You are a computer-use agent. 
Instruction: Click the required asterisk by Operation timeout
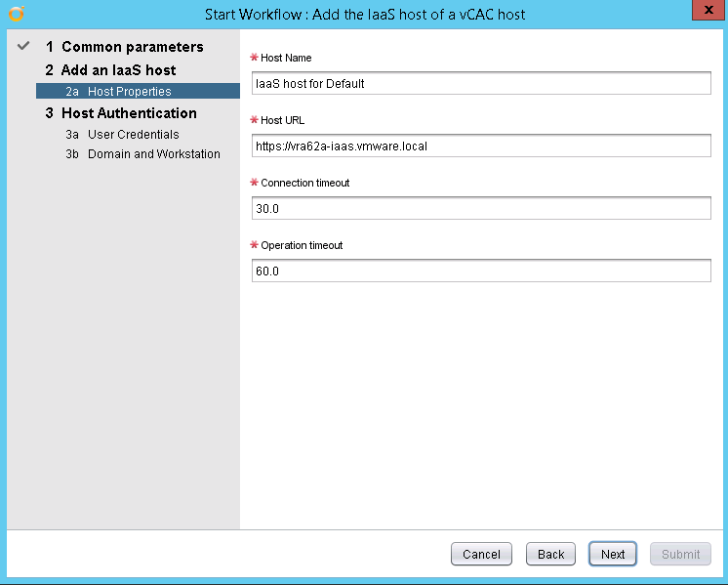click(x=255, y=245)
